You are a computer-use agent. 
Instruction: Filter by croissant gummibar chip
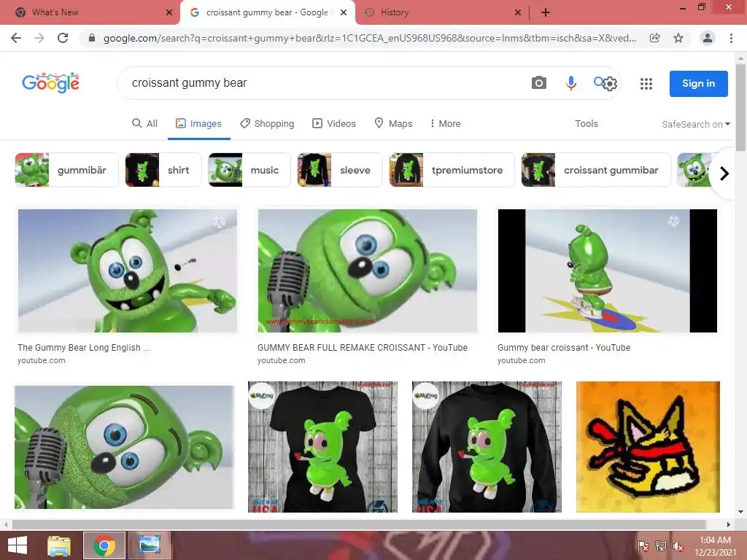coord(595,170)
